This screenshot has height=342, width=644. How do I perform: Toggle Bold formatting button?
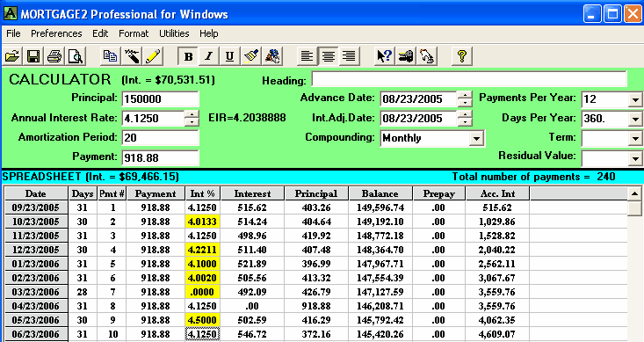tap(189, 56)
